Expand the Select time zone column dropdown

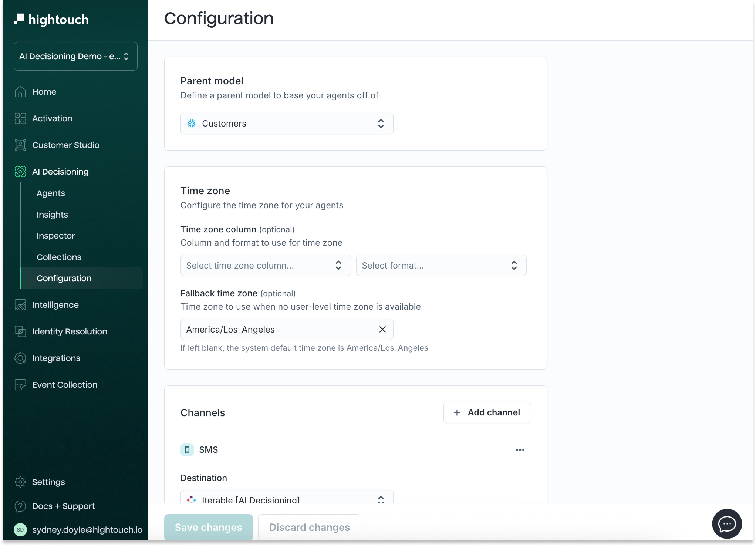pyautogui.click(x=265, y=265)
